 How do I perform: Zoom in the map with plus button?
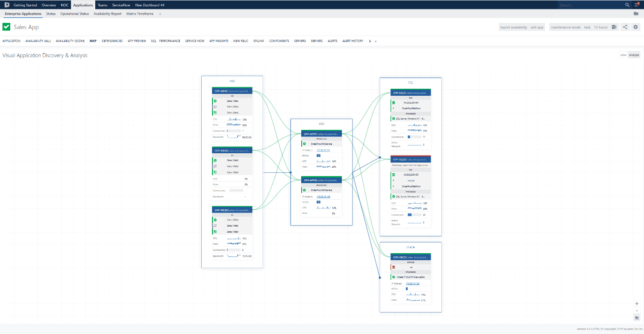click(637, 304)
